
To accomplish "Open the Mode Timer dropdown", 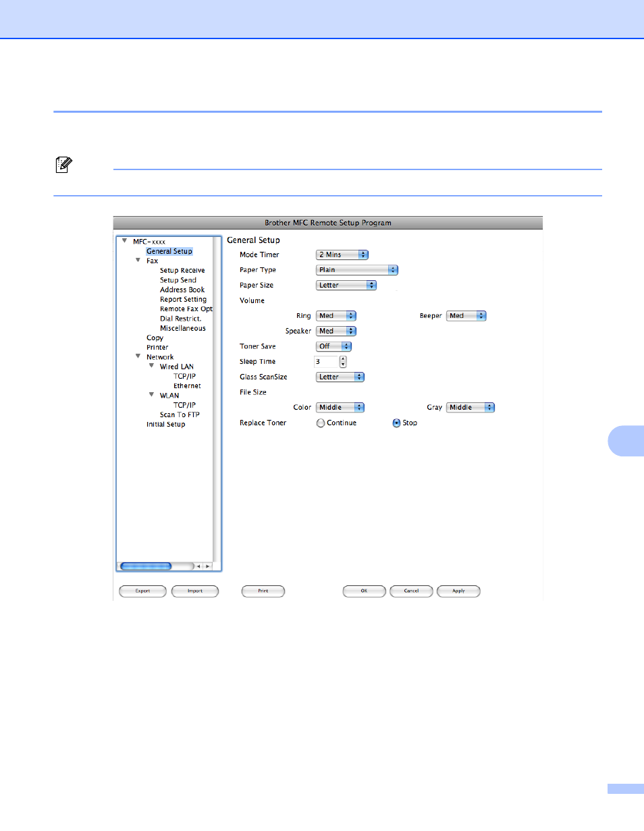I will pos(342,254).
